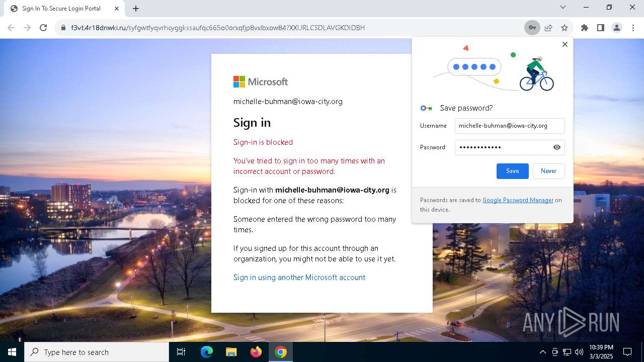The height and width of the screenshot is (362, 644).
Task: Select the Sign In To Secure Login Portal tab
Action: coord(64,9)
